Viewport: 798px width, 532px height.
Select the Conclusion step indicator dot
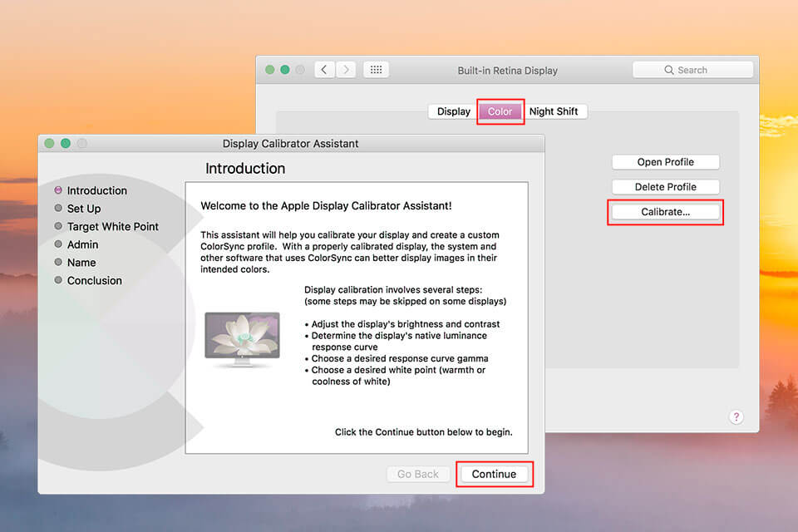pyautogui.click(x=58, y=280)
